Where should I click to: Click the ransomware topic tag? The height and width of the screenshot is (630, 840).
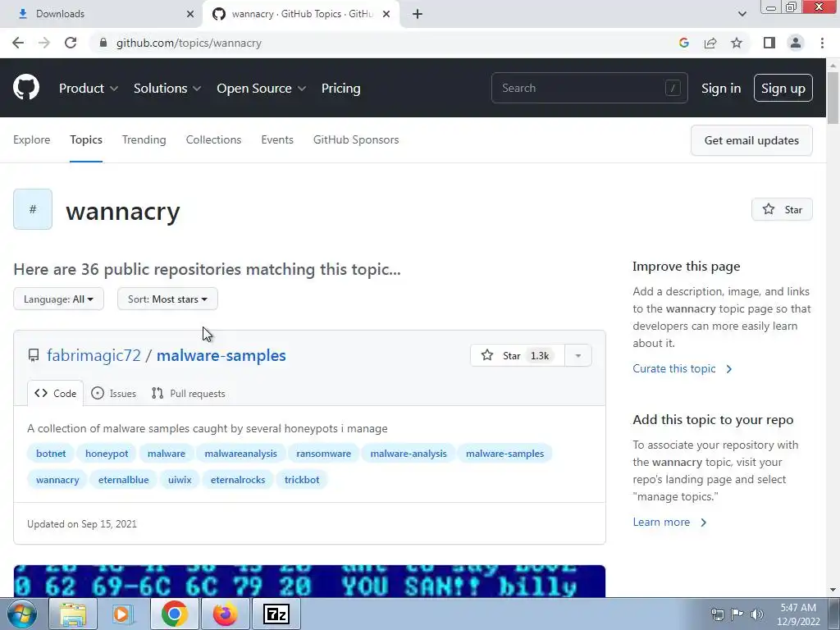click(x=323, y=453)
